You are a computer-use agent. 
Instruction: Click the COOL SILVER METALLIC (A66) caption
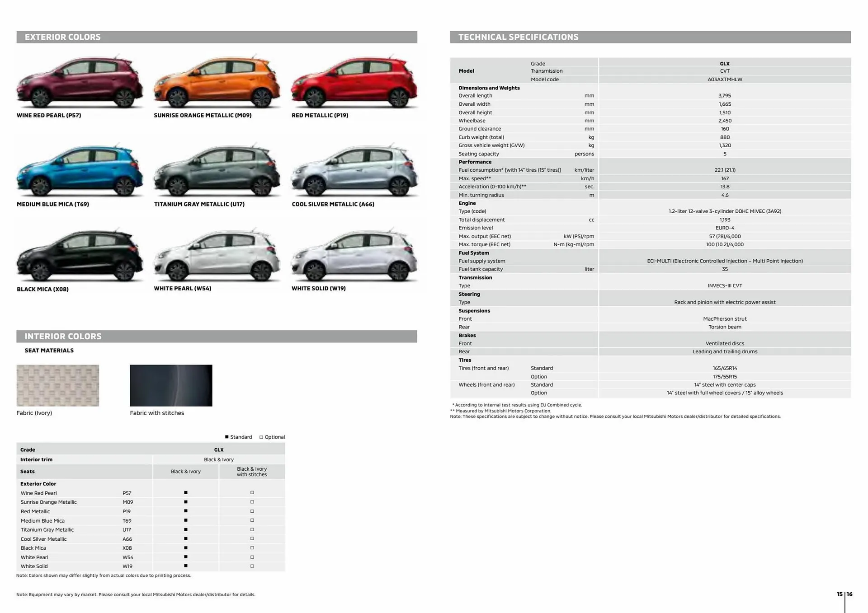pos(333,204)
